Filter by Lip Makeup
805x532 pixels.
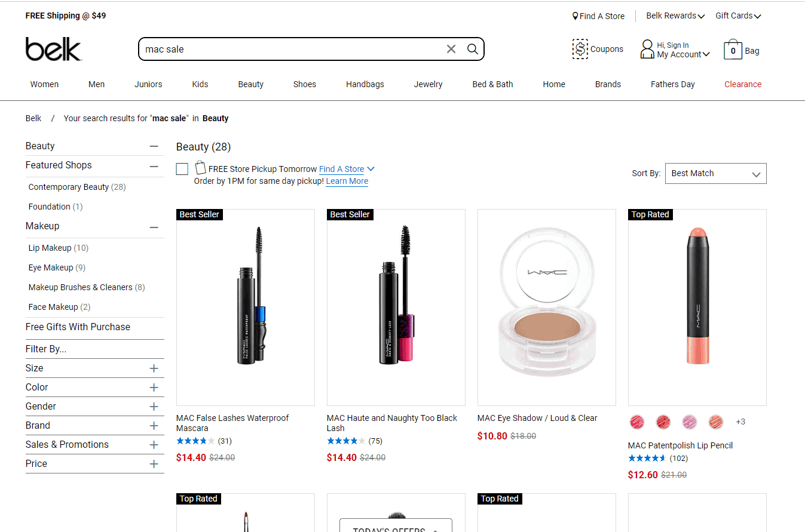pos(59,248)
